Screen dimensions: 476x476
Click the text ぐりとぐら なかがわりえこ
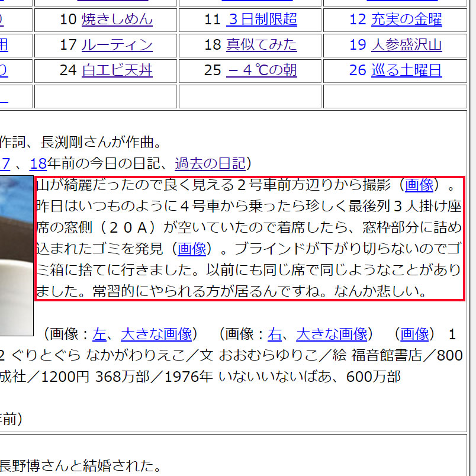(99, 355)
